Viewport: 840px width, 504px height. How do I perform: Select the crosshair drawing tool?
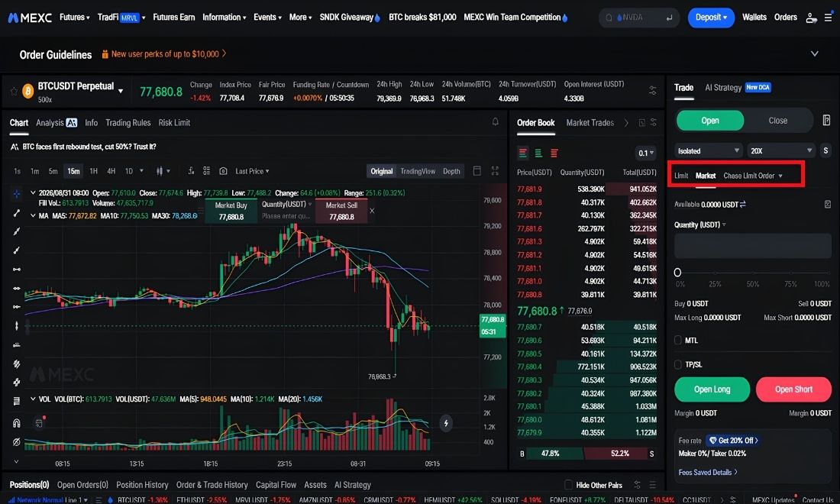(x=17, y=193)
